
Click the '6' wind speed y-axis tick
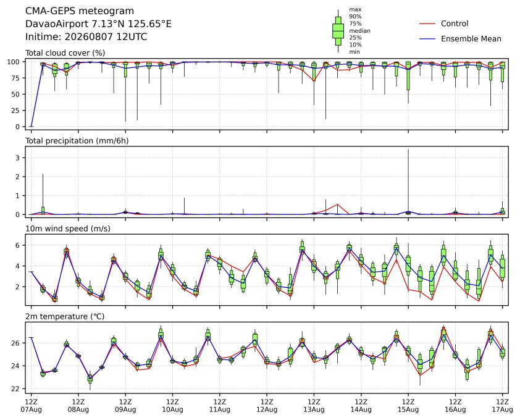click(x=18, y=245)
